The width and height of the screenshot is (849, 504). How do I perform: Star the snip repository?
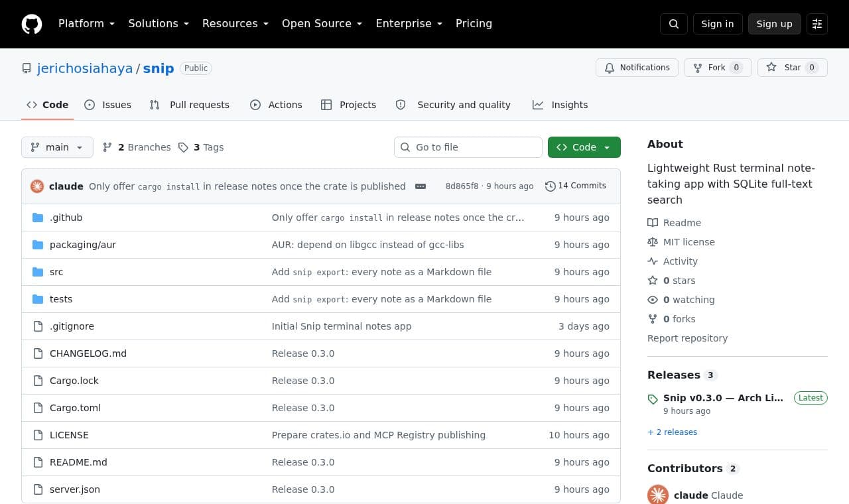pos(792,68)
